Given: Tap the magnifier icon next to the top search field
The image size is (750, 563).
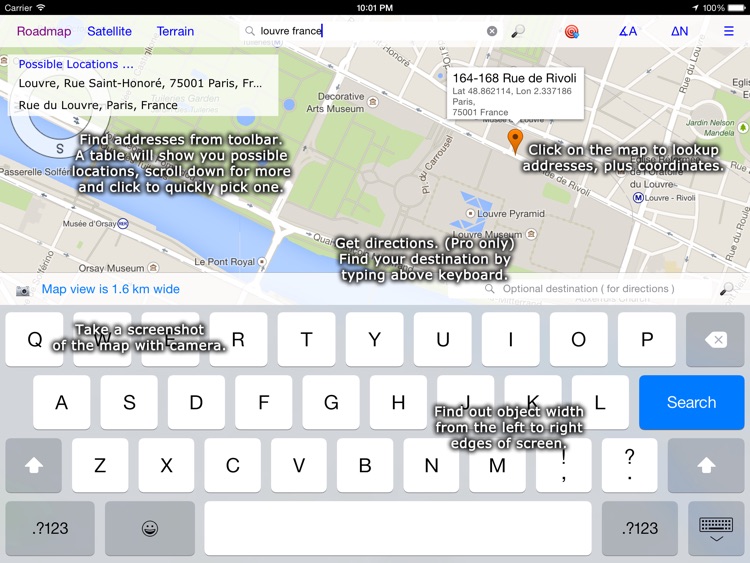Looking at the screenshot, I should pos(518,31).
